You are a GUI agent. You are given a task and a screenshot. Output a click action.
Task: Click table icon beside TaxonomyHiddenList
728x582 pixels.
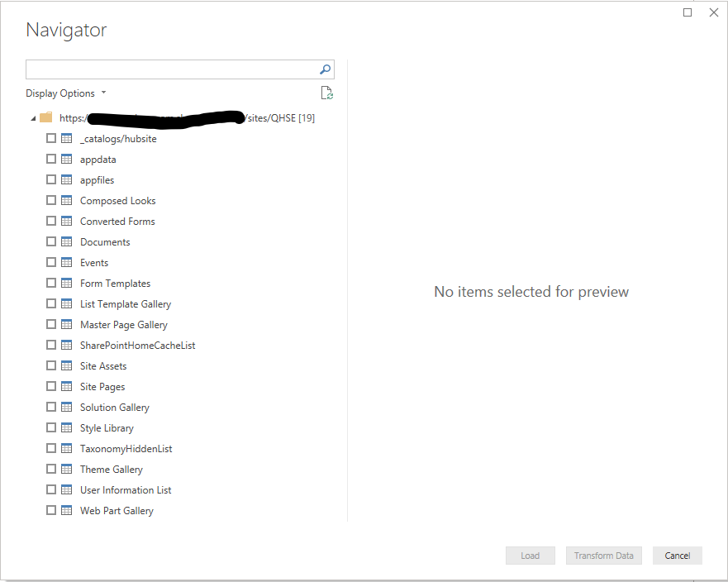pos(67,448)
